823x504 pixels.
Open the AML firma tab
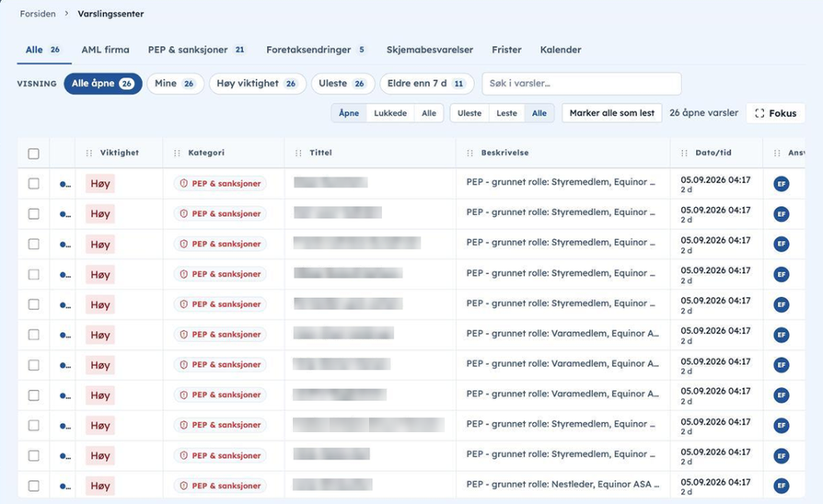(x=105, y=50)
